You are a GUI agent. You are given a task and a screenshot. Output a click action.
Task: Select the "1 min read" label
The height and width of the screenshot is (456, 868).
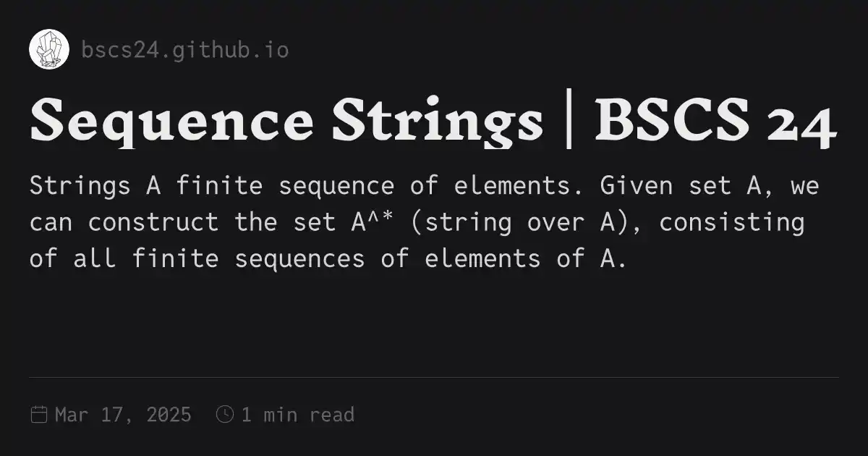297,415
